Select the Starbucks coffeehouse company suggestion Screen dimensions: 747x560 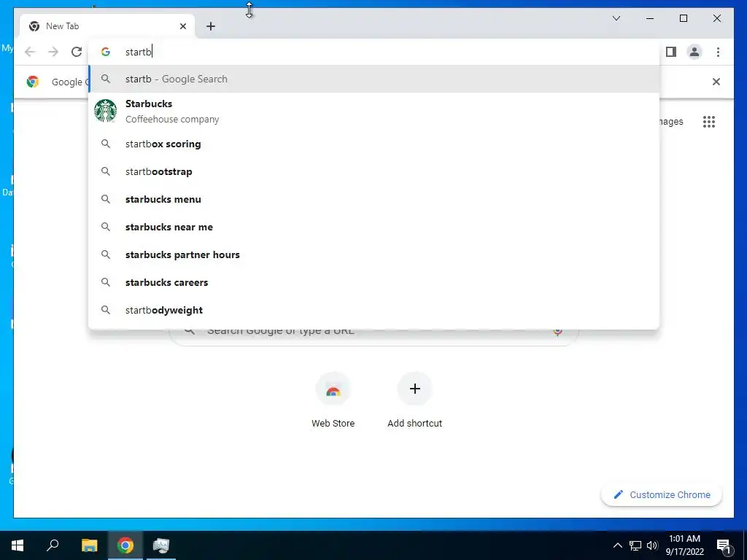click(x=374, y=111)
